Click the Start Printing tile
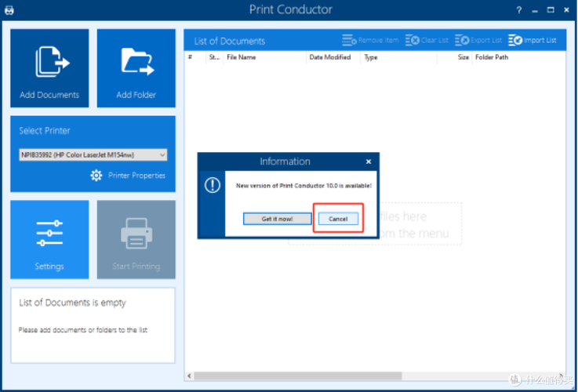The width and height of the screenshot is (578, 392). coord(136,239)
